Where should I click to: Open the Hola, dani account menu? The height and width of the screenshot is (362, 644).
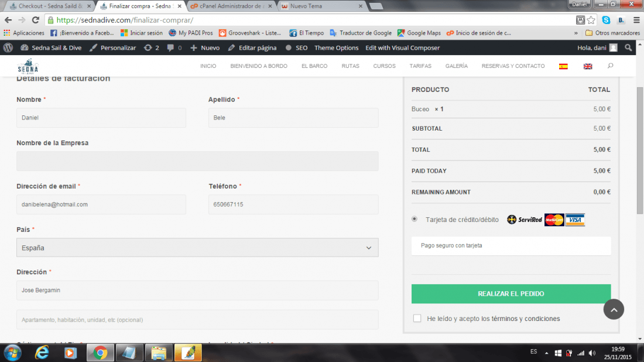[597, 47]
